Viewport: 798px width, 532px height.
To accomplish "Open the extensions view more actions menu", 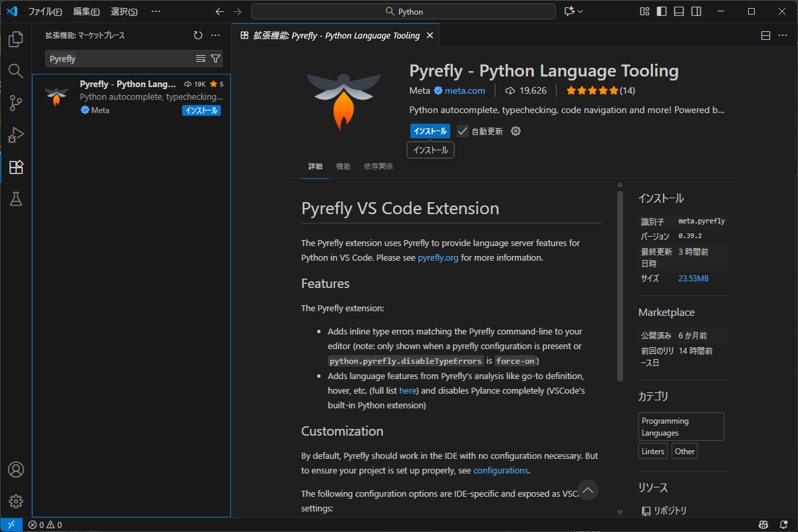I will point(215,35).
